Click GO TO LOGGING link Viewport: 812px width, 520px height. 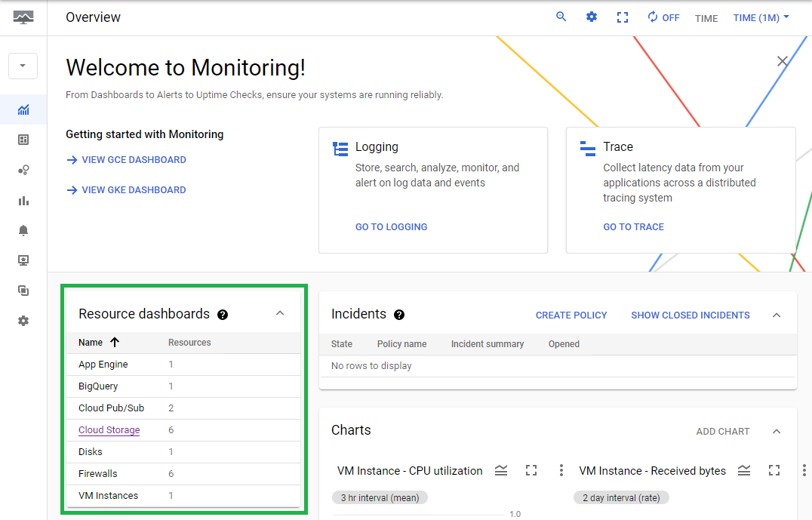pyautogui.click(x=391, y=226)
